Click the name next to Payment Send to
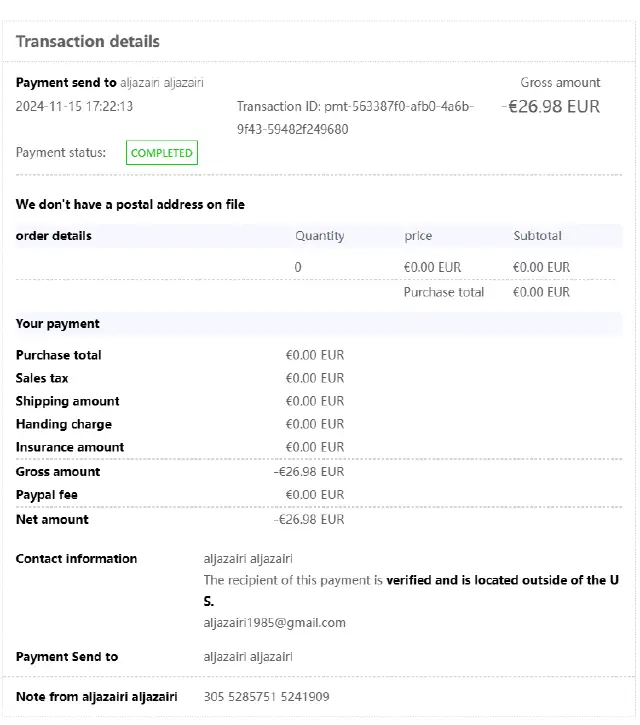 pyautogui.click(x=248, y=657)
